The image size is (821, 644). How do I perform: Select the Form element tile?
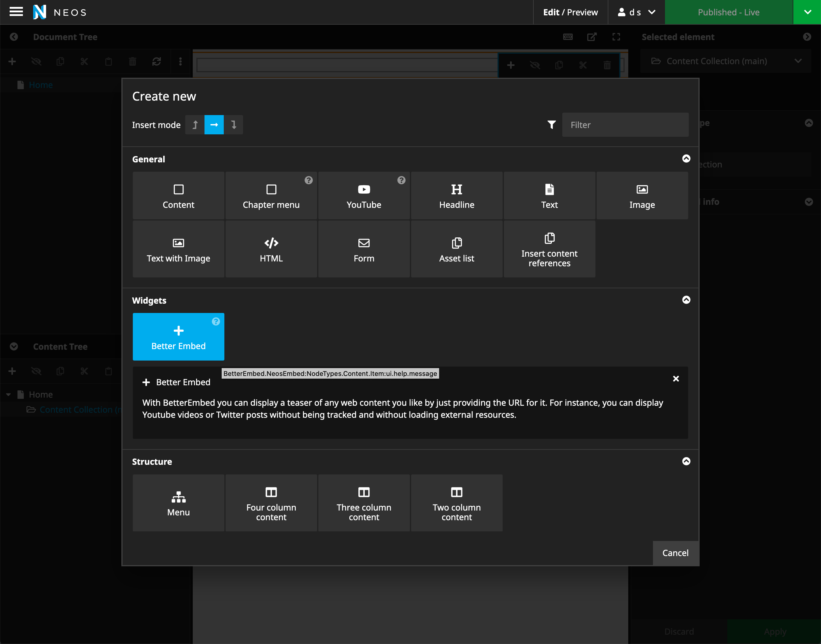tap(364, 249)
